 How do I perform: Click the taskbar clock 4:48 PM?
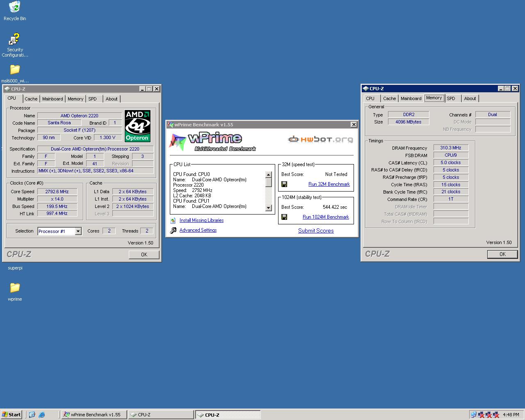pos(511,415)
